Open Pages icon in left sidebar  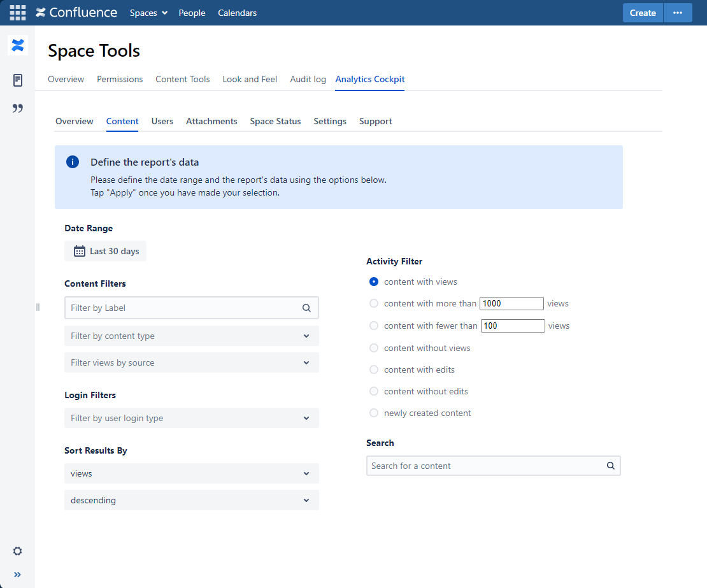pyautogui.click(x=18, y=80)
